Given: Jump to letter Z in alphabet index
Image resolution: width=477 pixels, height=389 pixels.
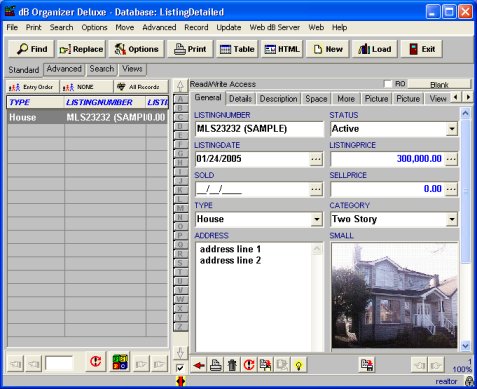Looking at the screenshot, I should pos(180,327).
